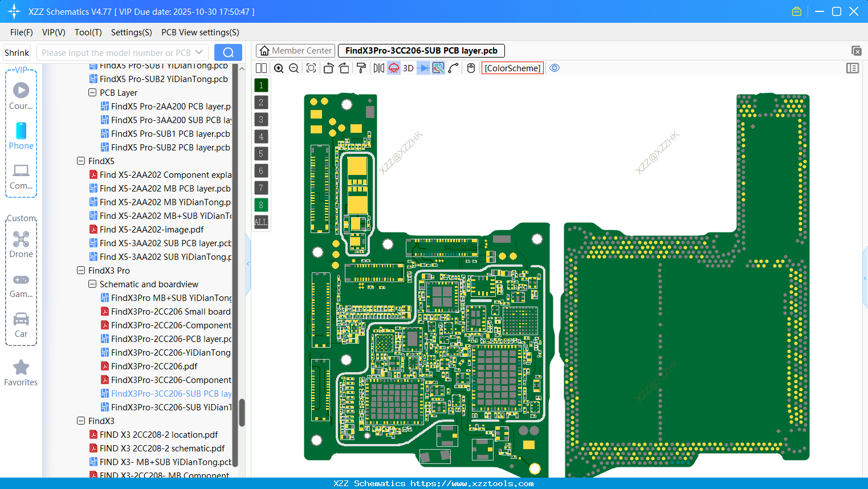The width and height of the screenshot is (868, 489).
Task: Toggle the red lamp highlight mode
Action: click(393, 68)
